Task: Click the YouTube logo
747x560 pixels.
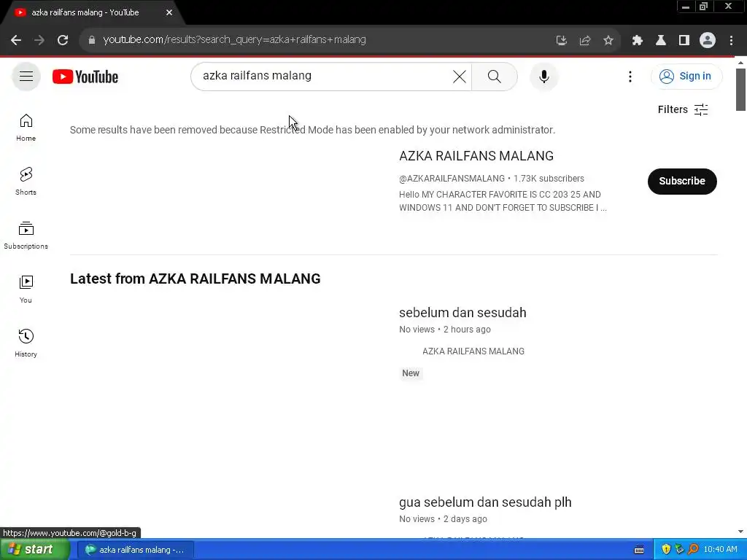Action: tap(85, 77)
